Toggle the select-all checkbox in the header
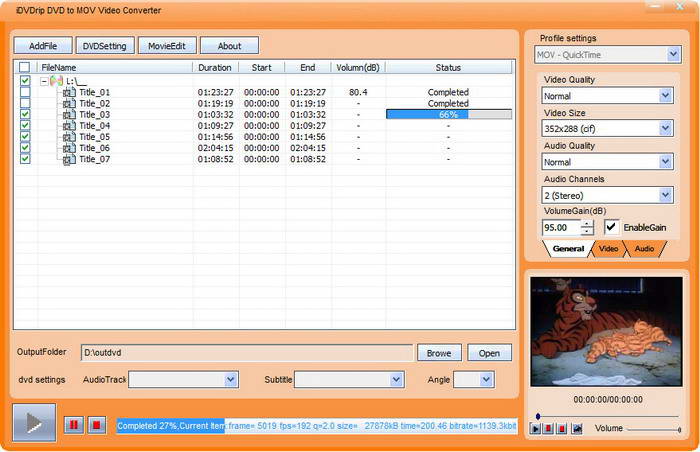The width and height of the screenshot is (700, 452). click(25, 67)
